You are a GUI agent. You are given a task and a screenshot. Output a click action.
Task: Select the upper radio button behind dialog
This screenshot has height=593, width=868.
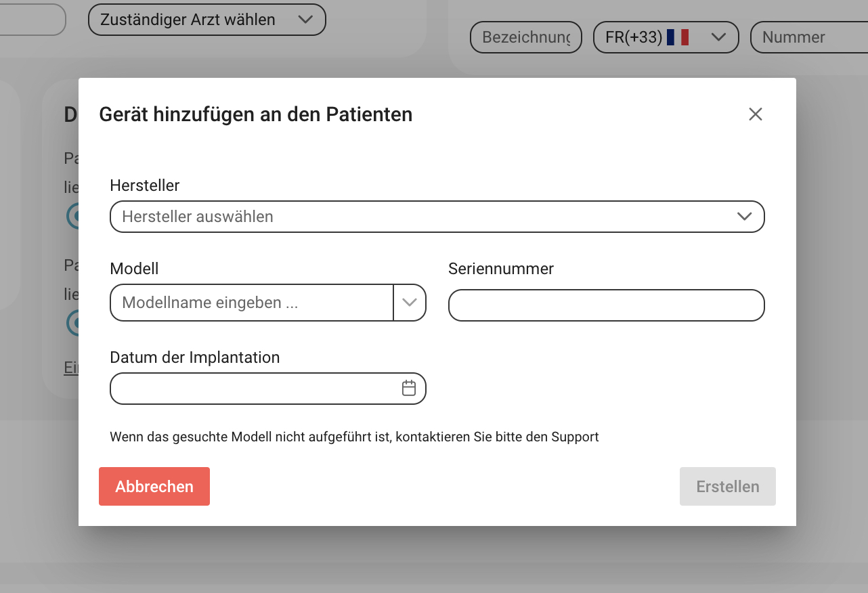click(73, 216)
